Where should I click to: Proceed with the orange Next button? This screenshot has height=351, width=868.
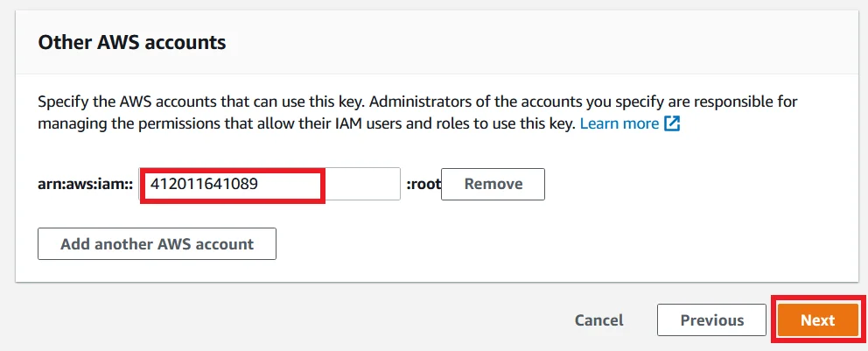(817, 320)
